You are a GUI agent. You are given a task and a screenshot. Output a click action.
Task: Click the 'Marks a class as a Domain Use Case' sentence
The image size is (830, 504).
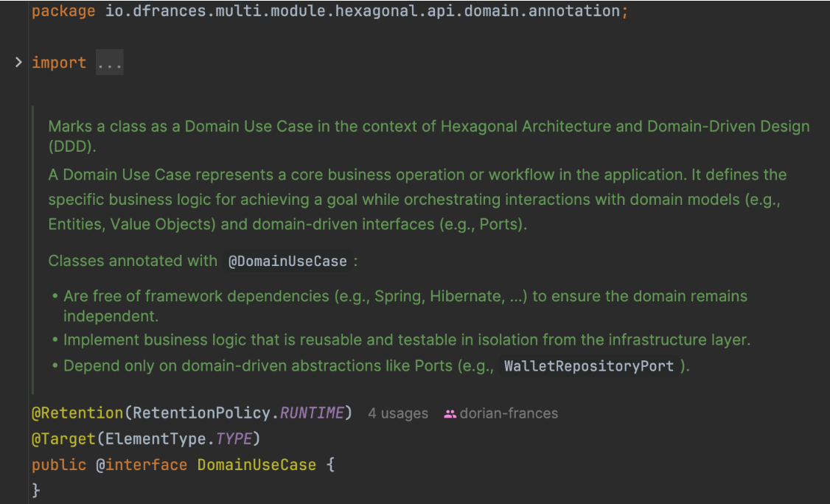(429, 136)
